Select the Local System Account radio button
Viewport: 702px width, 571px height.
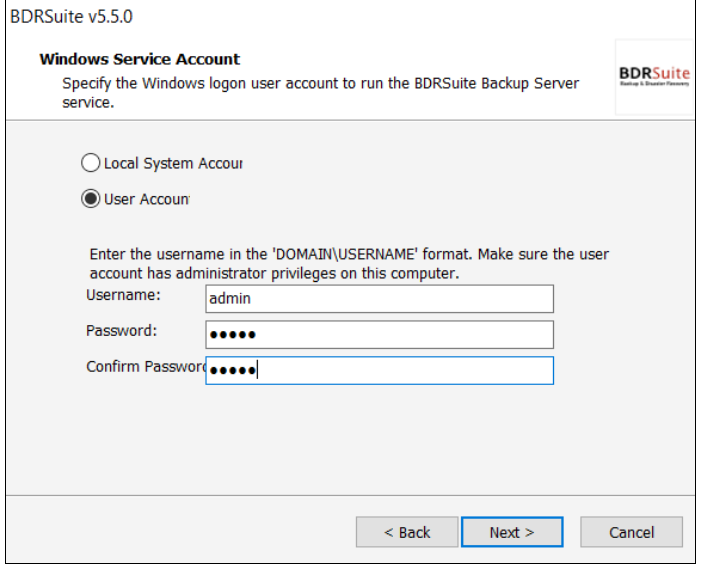(90, 163)
